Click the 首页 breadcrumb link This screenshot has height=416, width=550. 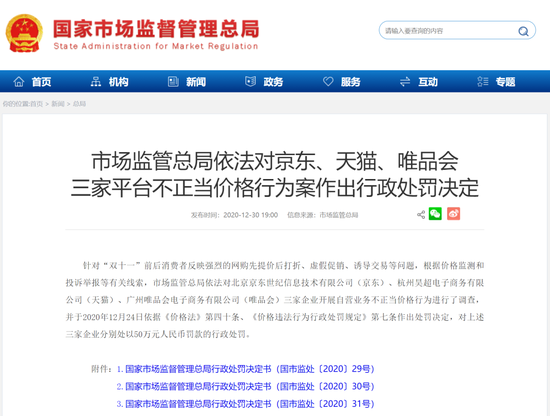(36, 104)
